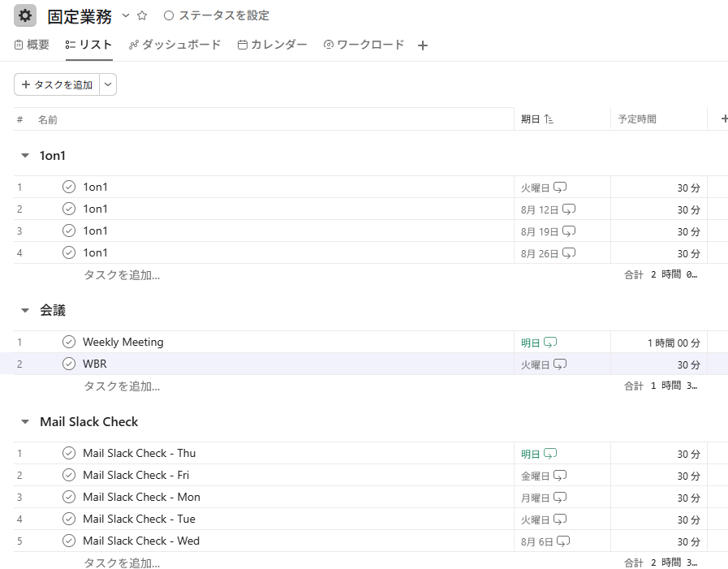Check off Mail Slack Check - Thu

[x=69, y=454]
